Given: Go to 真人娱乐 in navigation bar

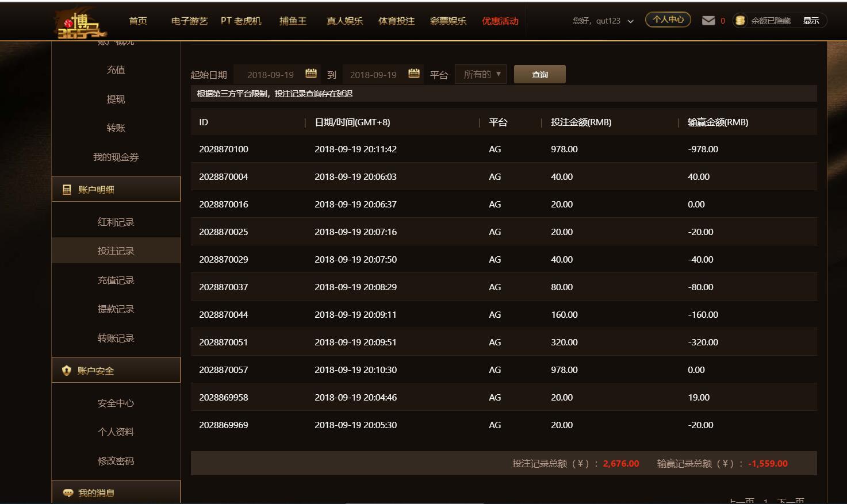Looking at the screenshot, I should pos(344,21).
